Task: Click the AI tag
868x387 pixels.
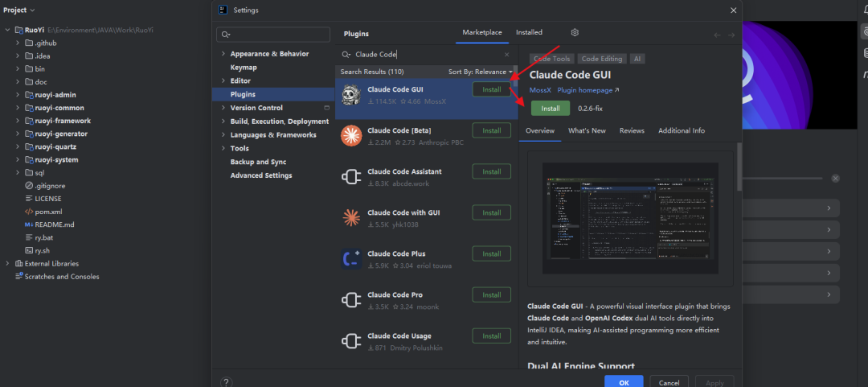Action: [637, 59]
